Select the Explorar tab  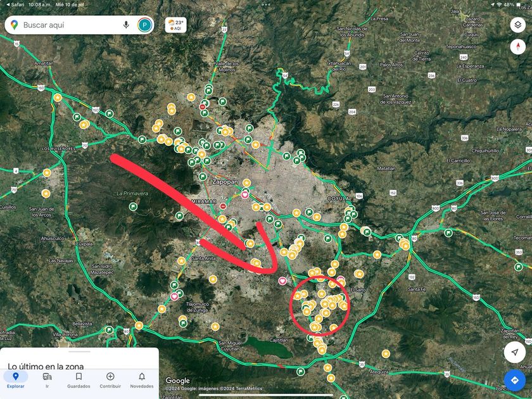point(16,381)
